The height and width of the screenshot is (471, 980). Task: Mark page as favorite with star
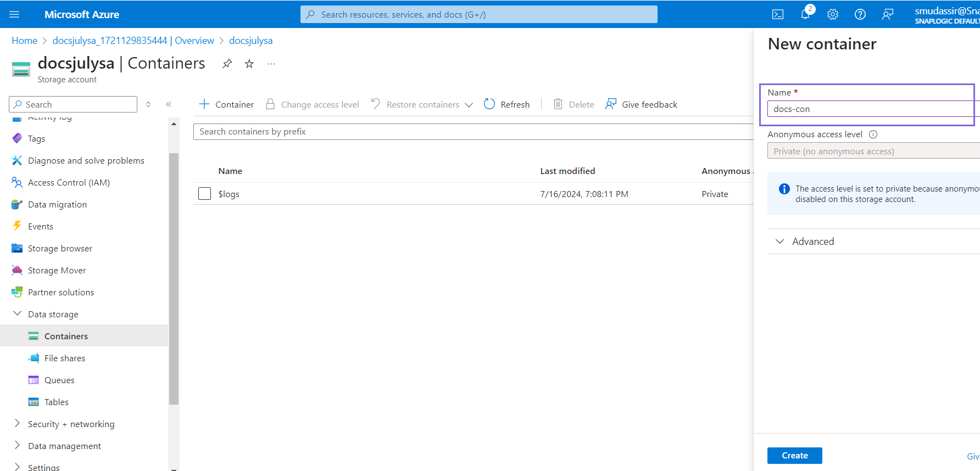point(249,64)
